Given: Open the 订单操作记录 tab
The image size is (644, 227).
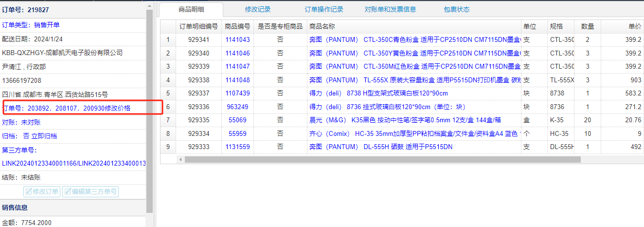Looking at the screenshot, I should [324, 9].
